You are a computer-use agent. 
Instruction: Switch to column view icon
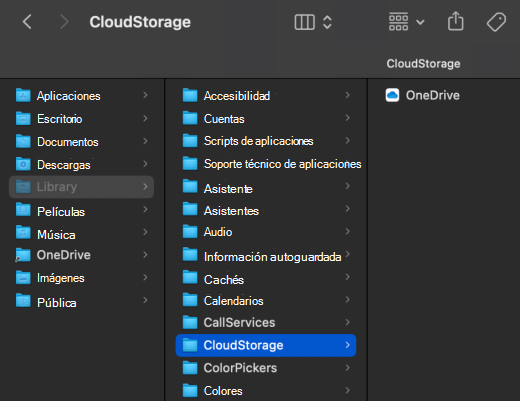305,22
